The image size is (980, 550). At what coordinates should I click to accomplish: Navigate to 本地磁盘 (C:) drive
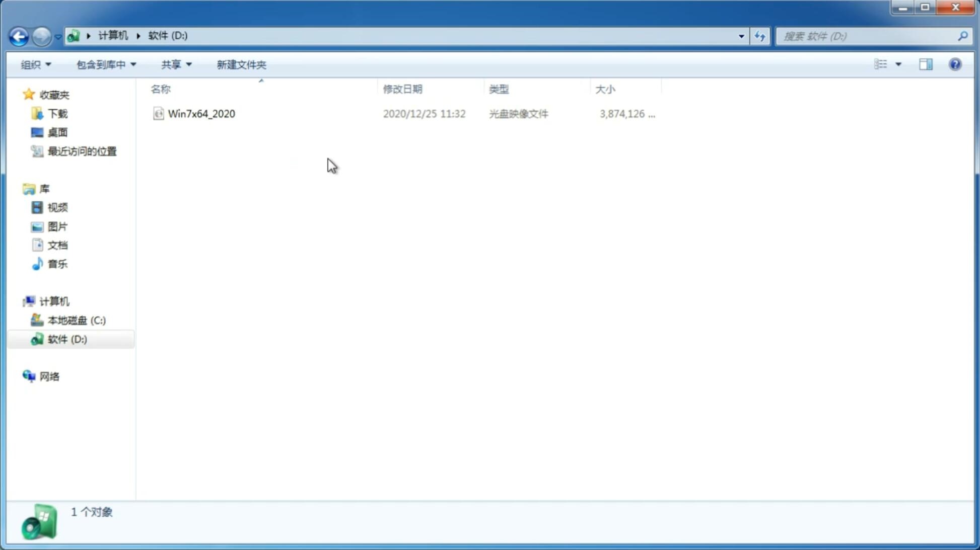click(76, 320)
